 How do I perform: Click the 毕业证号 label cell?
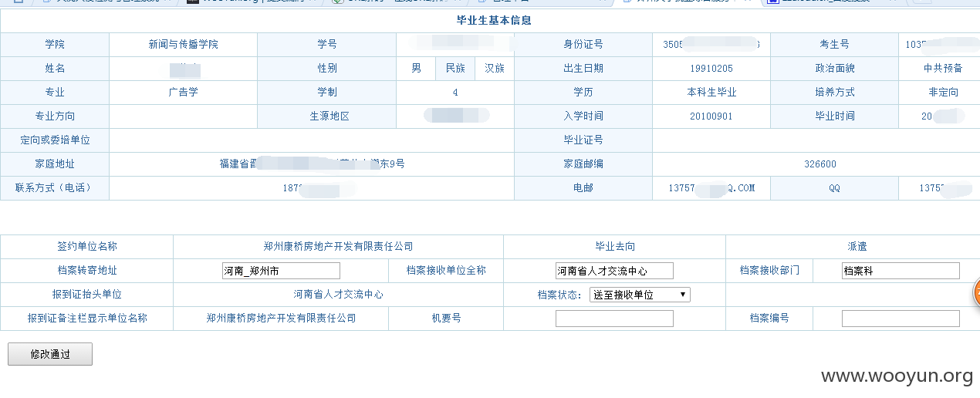pyautogui.click(x=583, y=140)
